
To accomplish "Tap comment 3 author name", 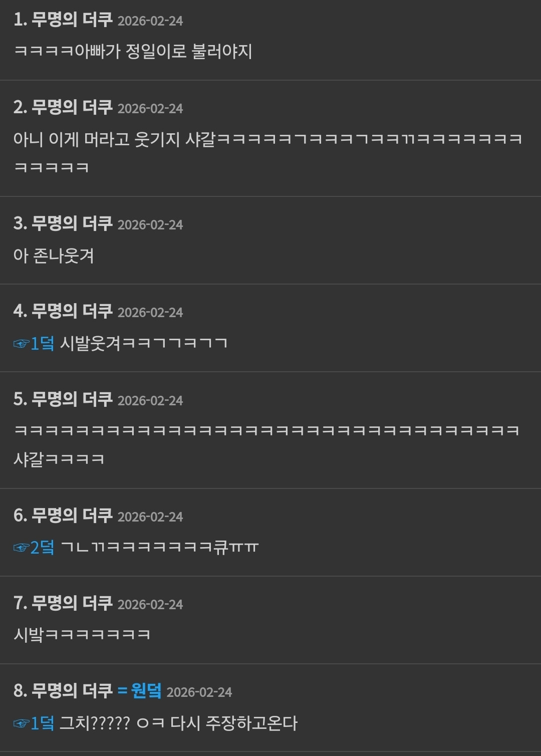I will [x=72, y=223].
